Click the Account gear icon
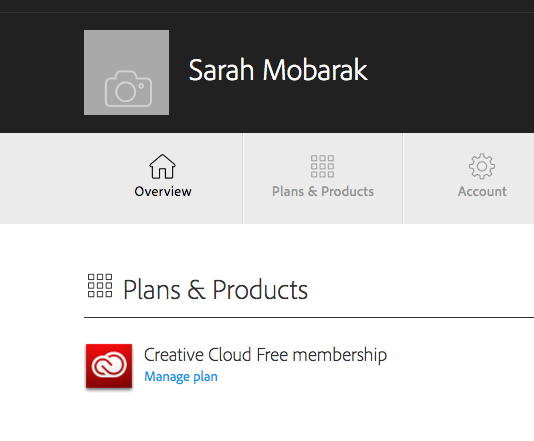534x441 pixels. [x=482, y=166]
